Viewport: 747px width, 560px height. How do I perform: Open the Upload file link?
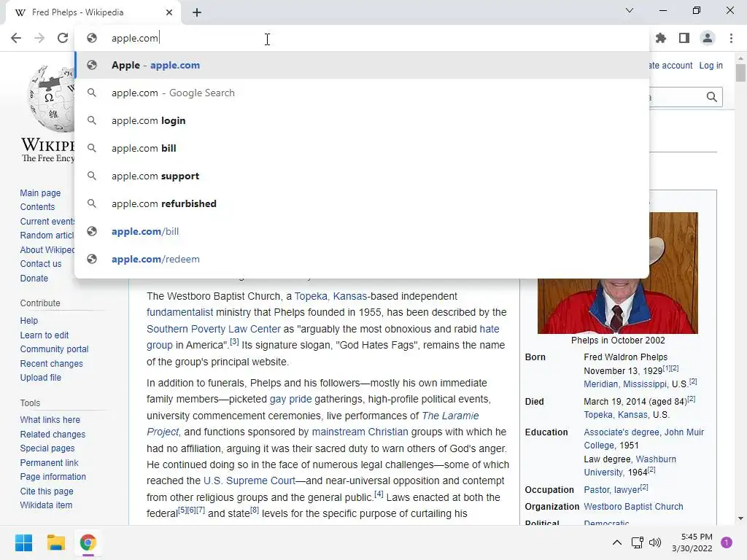coord(41,377)
